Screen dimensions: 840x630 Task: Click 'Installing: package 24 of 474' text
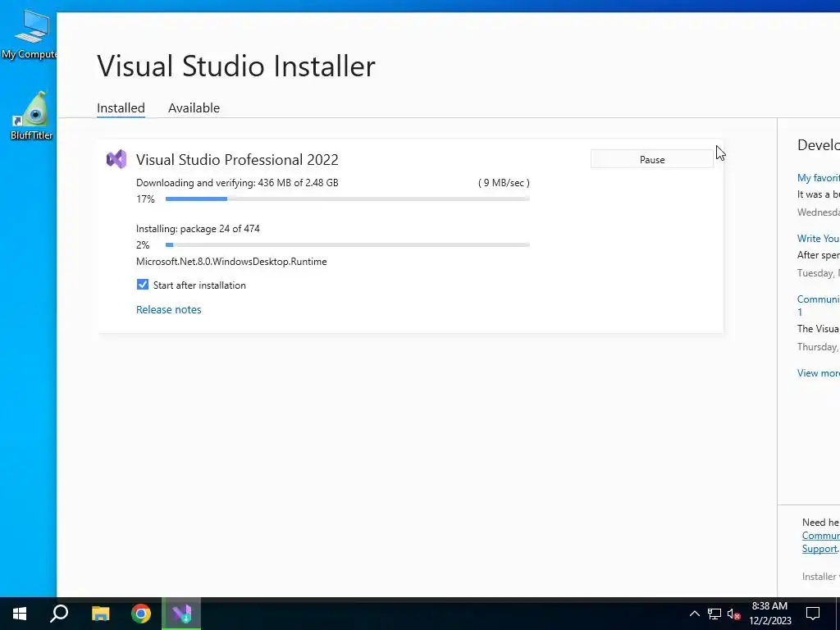(198, 229)
